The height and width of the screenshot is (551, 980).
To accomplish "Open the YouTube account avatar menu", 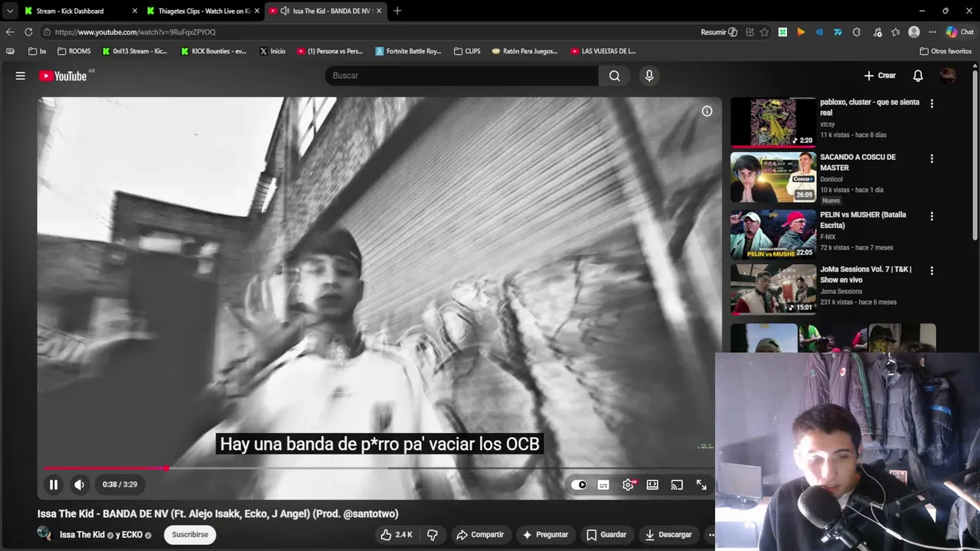I will (948, 76).
